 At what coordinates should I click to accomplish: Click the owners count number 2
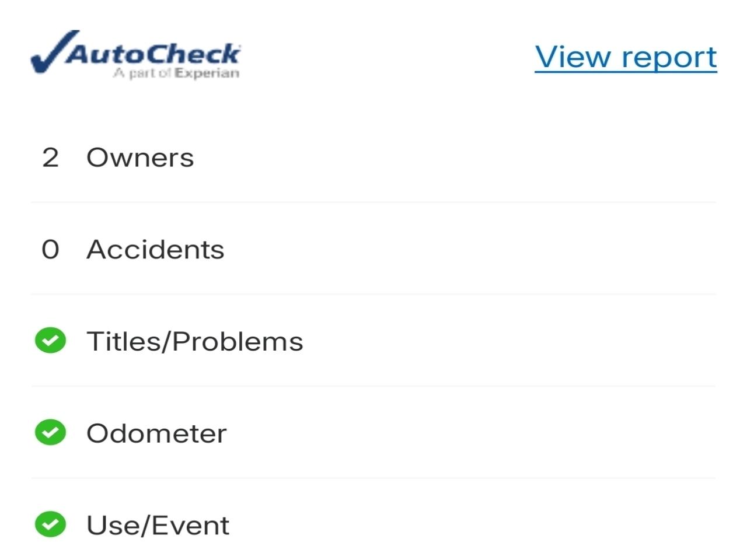(x=50, y=157)
